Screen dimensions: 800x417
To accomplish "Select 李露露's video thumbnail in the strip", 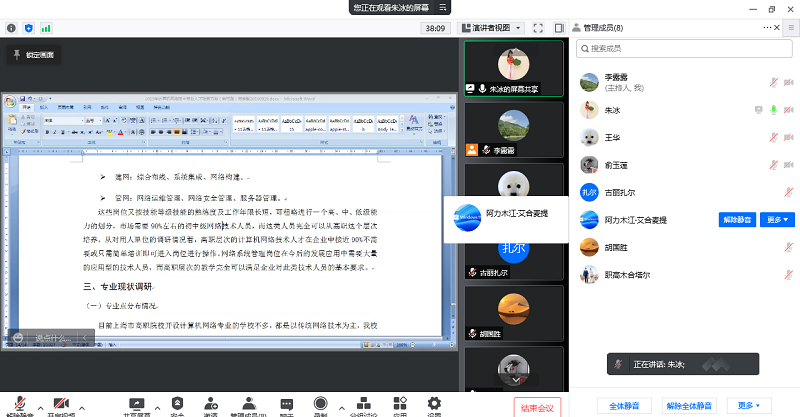I will coord(514,130).
